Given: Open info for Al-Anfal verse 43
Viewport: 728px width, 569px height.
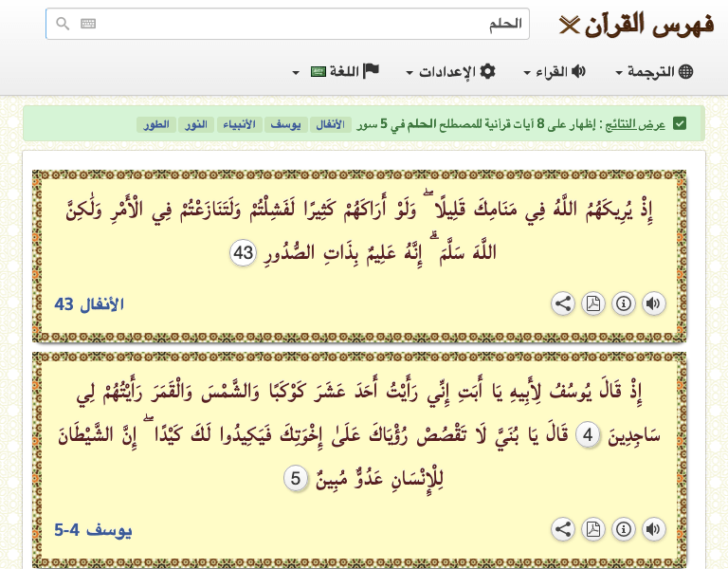Looking at the screenshot, I should point(623,303).
